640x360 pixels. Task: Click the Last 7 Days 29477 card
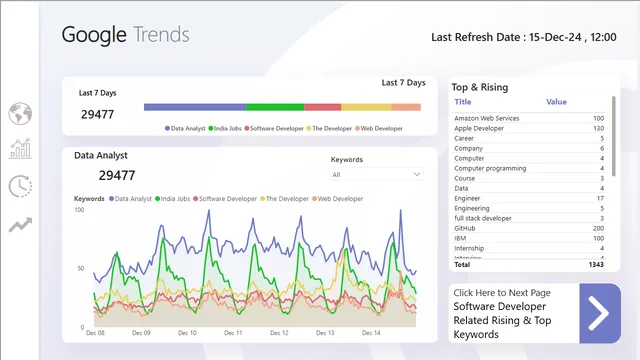tap(98, 105)
